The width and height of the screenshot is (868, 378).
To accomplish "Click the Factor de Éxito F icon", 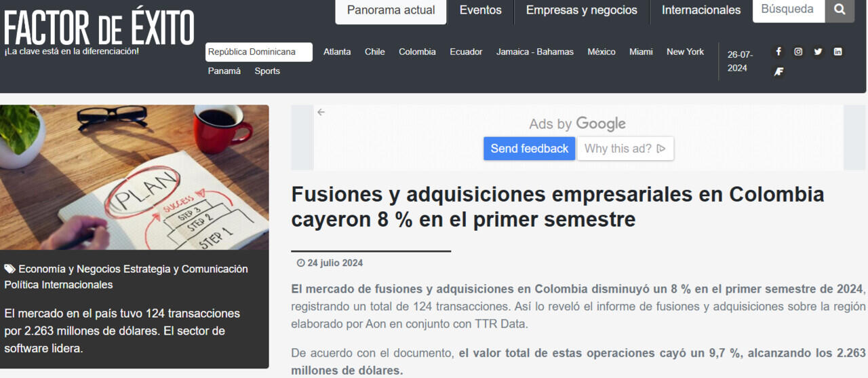I will (x=778, y=71).
